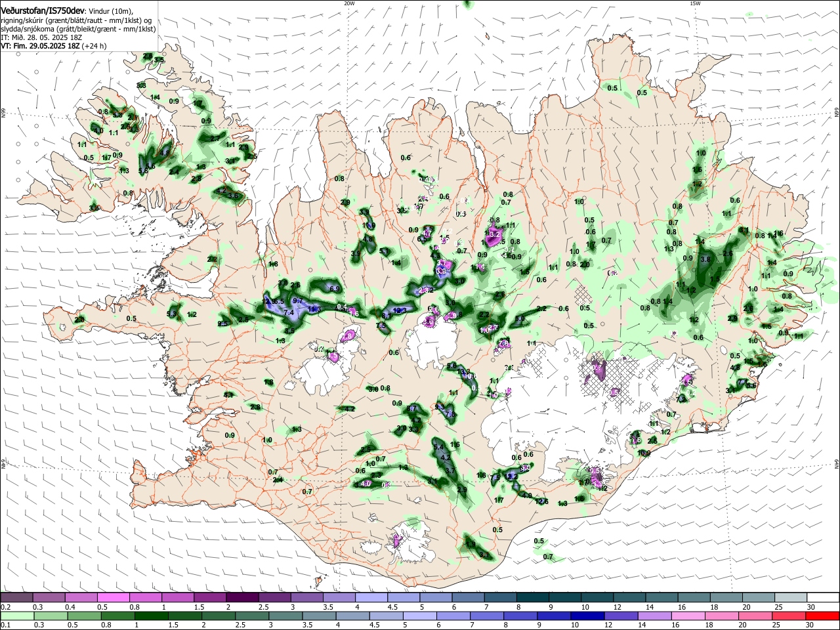Viewport: 840px width, 630px height.
Task: Click the dark teal 8 swatch in top legend row
Action: (x=533, y=597)
